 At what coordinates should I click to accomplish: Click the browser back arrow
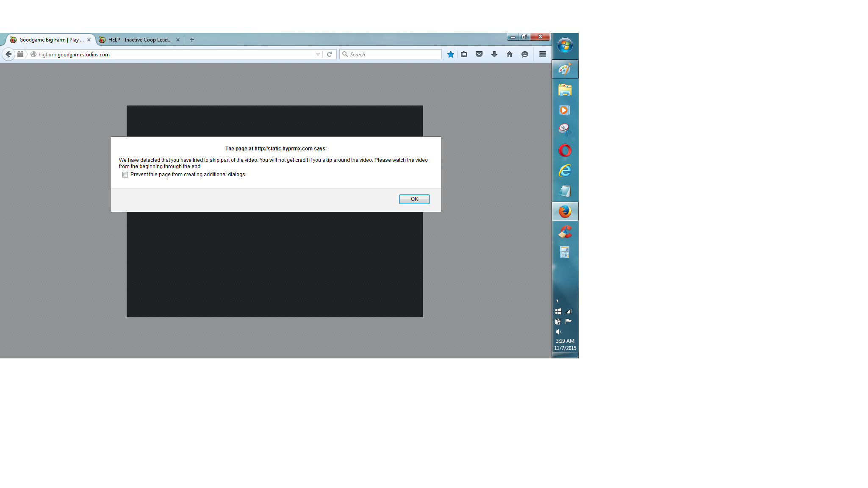click(x=8, y=54)
